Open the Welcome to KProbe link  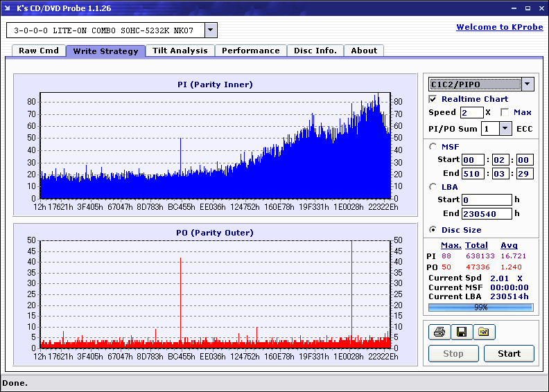point(500,27)
